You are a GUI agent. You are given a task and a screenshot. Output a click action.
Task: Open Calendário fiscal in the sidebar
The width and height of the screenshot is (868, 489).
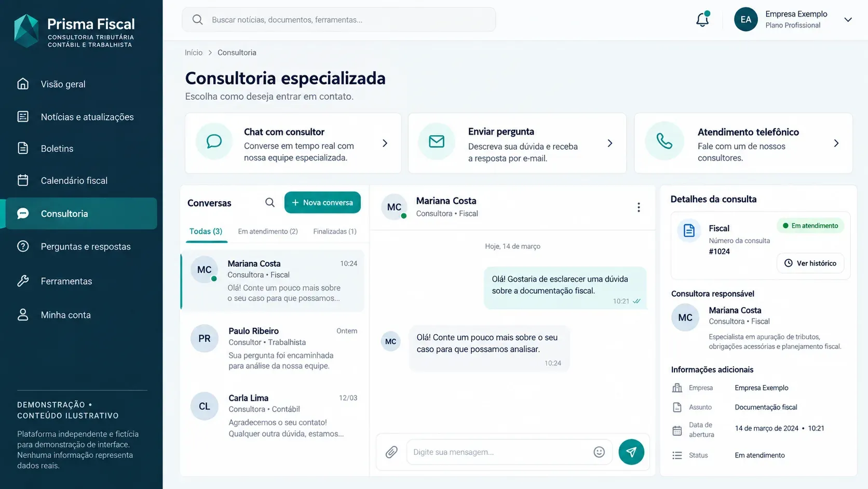tap(82, 180)
